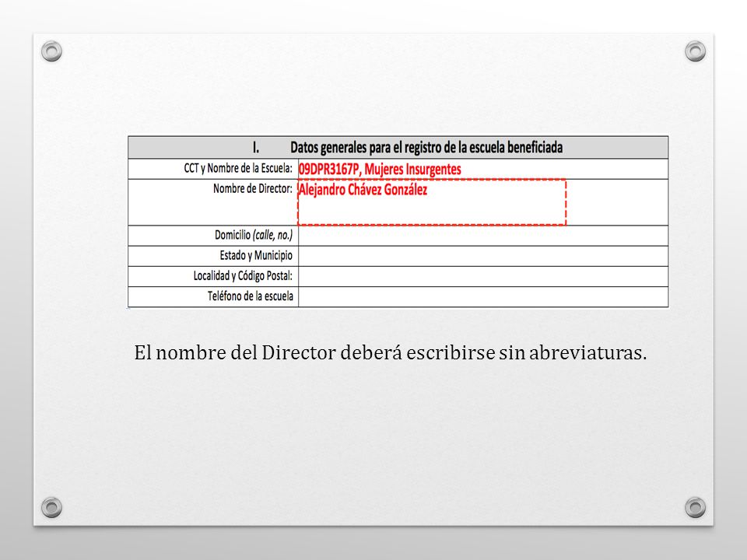Click the empty Estado y Municipio field

tap(483, 256)
